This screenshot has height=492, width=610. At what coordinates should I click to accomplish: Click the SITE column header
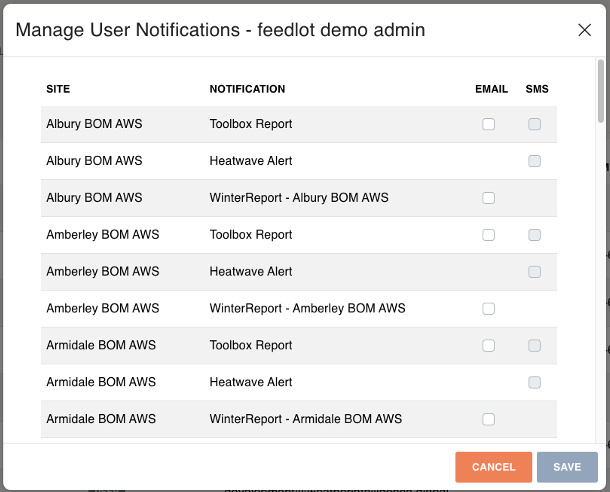pyautogui.click(x=58, y=89)
